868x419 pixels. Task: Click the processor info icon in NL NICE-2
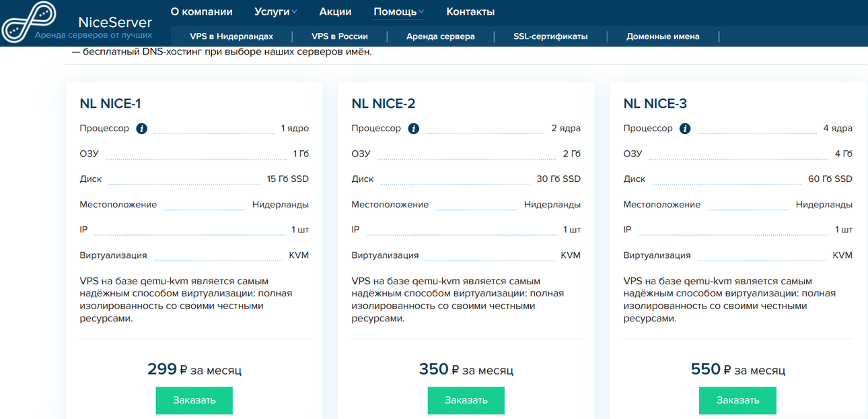[413, 129]
